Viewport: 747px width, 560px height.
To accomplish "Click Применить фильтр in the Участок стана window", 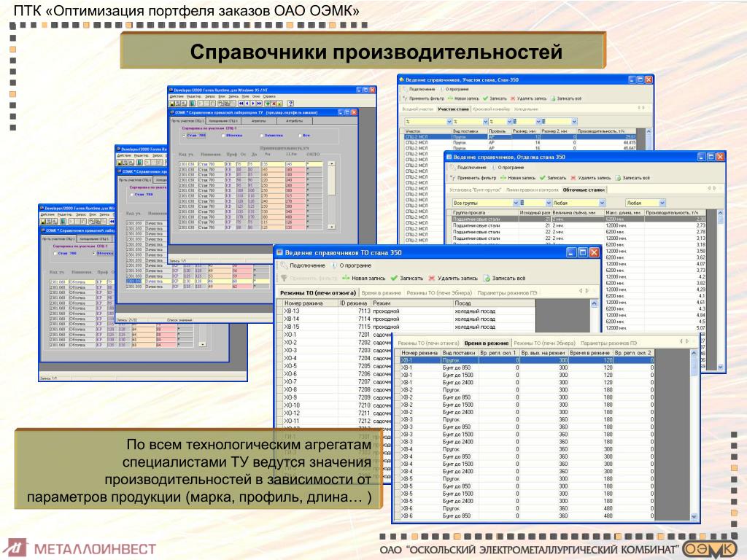I will pos(424,98).
